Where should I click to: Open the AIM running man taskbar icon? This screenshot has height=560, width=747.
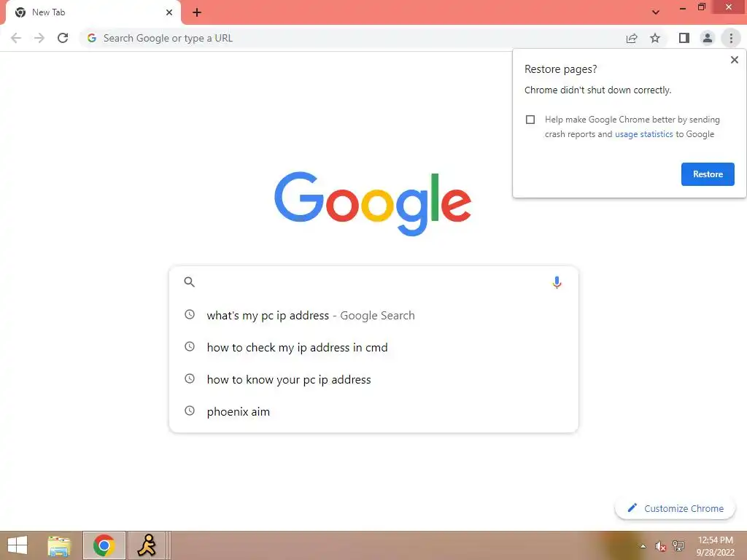coord(147,545)
